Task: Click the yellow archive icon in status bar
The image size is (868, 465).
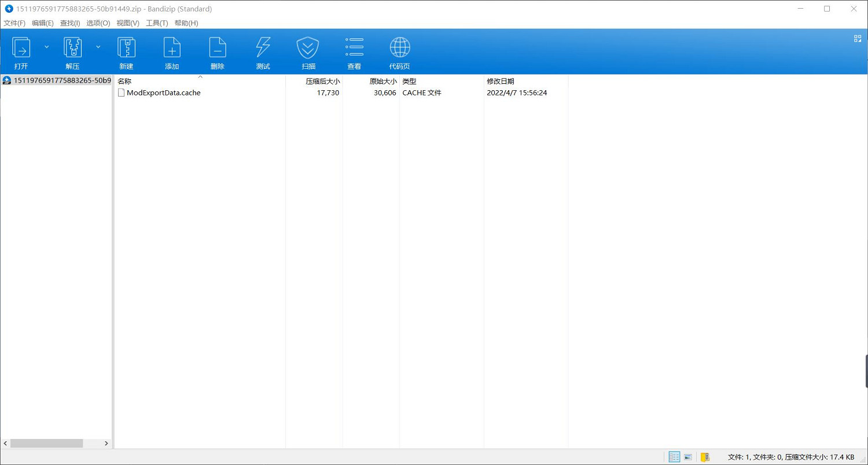Action: click(705, 457)
